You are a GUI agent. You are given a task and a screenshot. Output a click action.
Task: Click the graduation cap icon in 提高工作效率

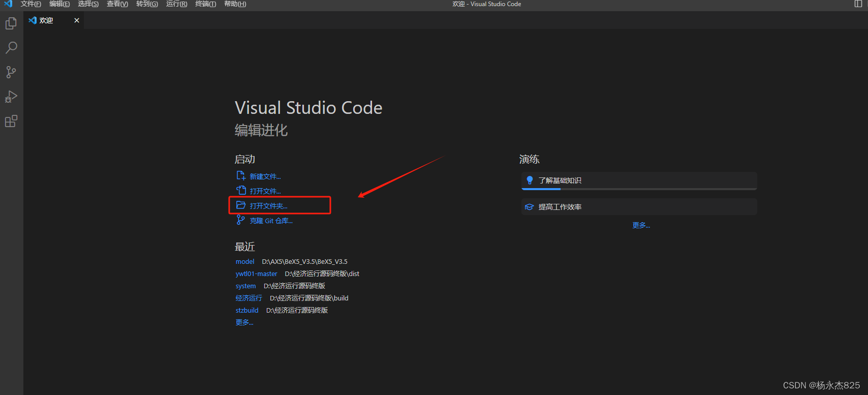pos(529,207)
